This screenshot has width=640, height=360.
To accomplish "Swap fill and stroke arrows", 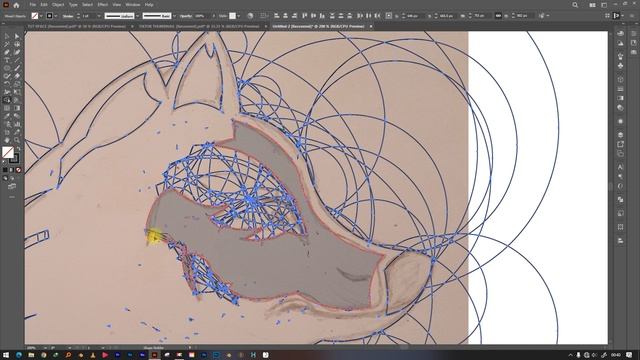I will (x=18, y=149).
